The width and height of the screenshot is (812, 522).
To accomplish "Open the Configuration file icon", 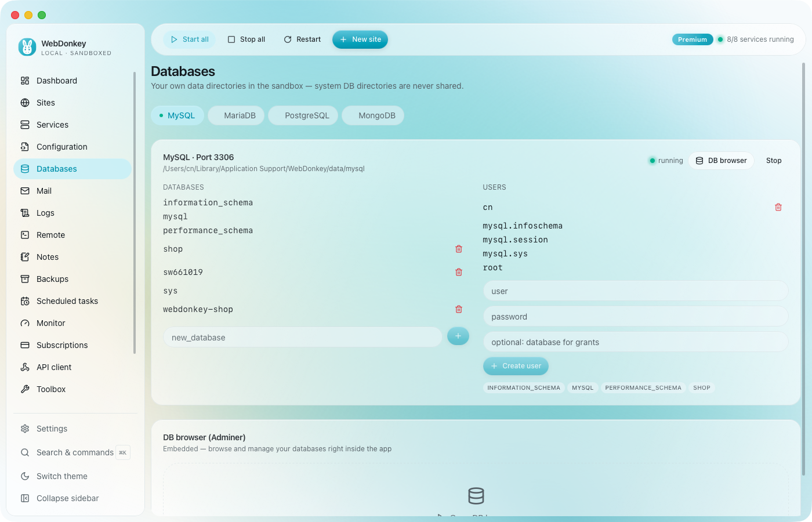I will 25,147.
